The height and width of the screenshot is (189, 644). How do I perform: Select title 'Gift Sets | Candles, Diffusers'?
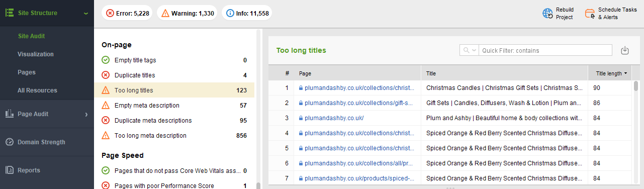click(504, 103)
